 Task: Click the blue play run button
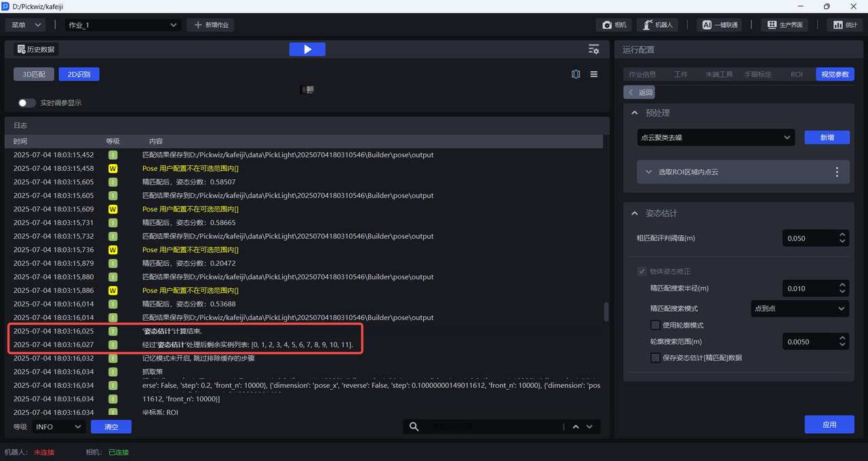[x=307, y=49]
